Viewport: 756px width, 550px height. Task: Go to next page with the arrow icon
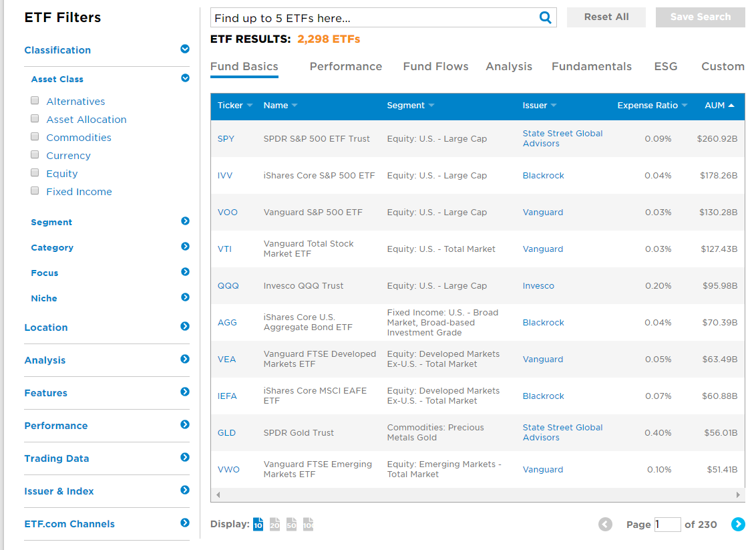(x=738, y=525)
